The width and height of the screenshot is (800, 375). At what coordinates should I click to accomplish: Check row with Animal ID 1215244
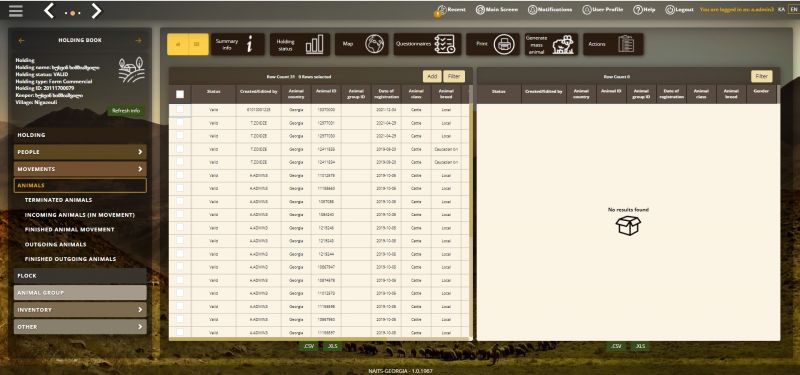click(x=180, y=254)
